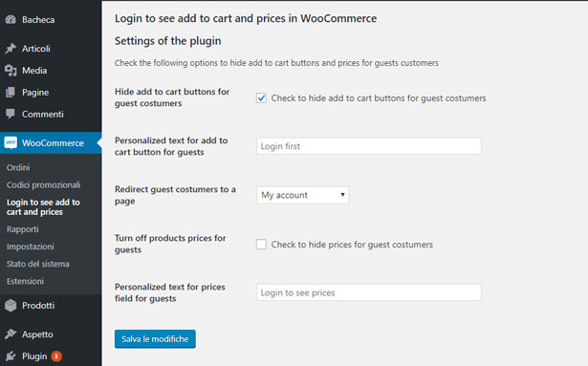
Task: Open Codici promozionali submenu item
Action: pos(43,184)
